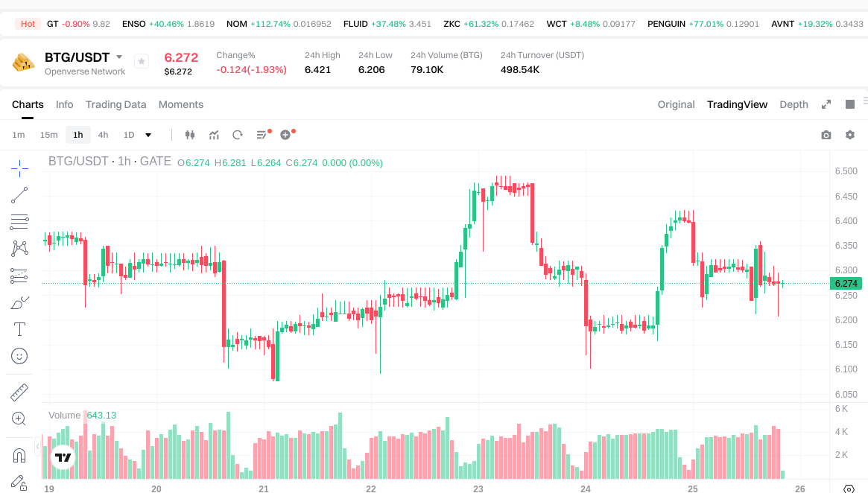Click the 6.274 current price label

[846, 284]
